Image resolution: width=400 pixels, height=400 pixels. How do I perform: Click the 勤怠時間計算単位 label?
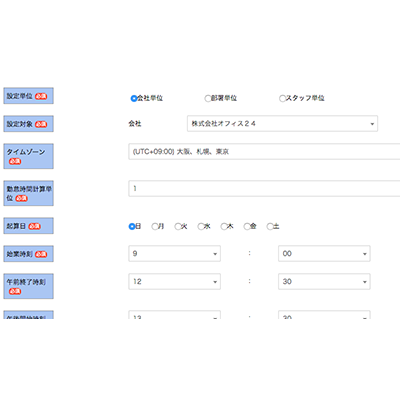click(x=28, y=193)
